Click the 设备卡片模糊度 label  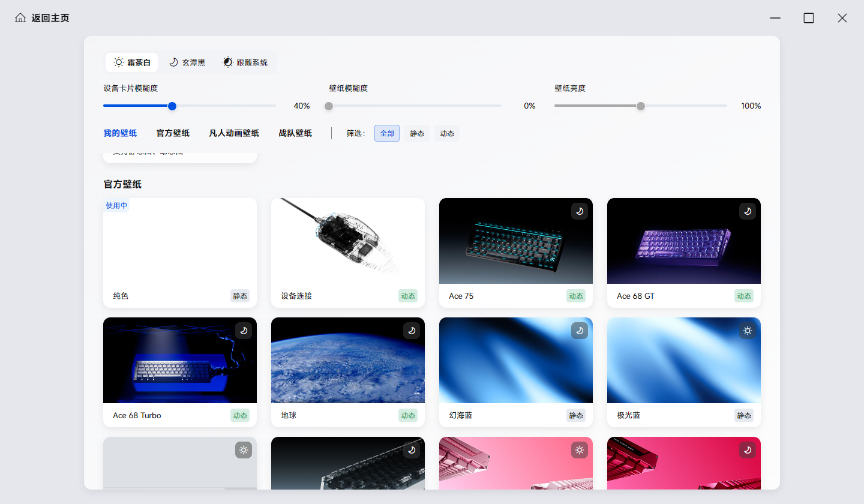click(130, 88)
